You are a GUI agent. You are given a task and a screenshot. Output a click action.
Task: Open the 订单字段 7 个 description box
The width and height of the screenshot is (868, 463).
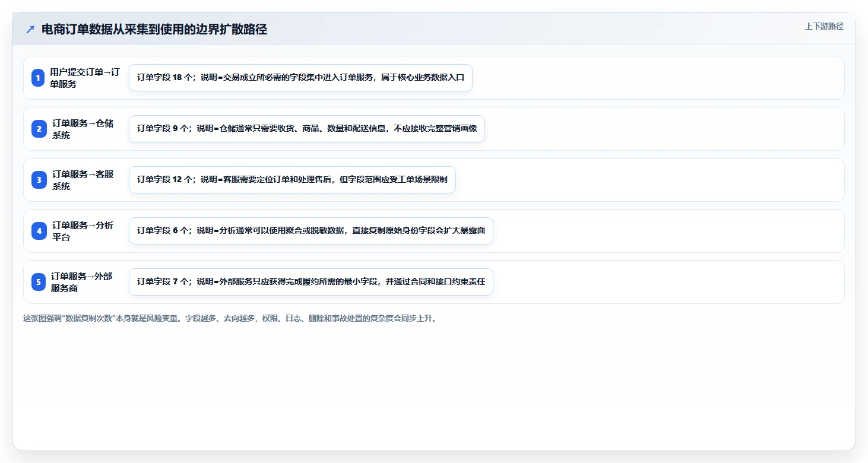[311, 282]
